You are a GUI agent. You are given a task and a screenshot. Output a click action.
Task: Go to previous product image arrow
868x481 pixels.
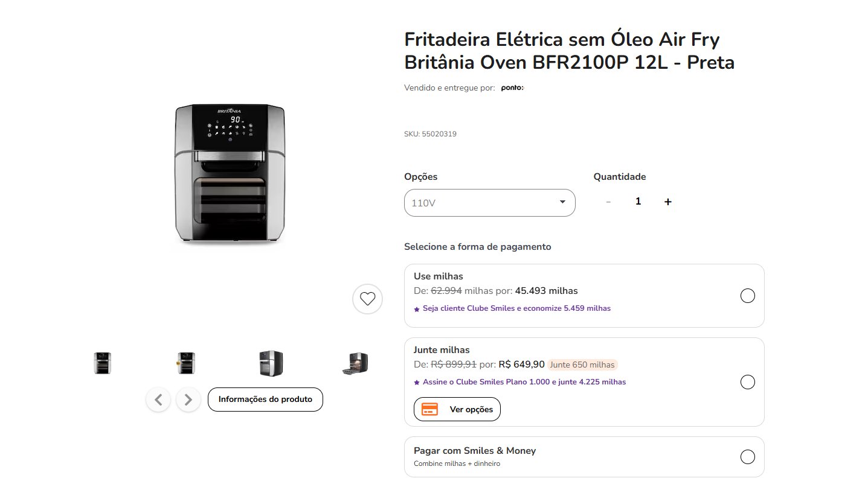(x=158, y=400)
